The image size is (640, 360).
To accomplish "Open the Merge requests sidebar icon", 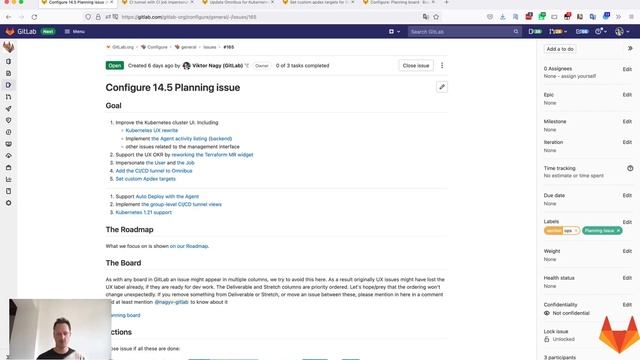I will click(9, 97).
